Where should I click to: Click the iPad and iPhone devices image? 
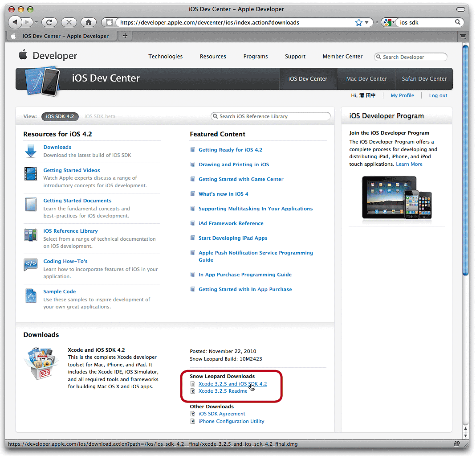point(397,198)
